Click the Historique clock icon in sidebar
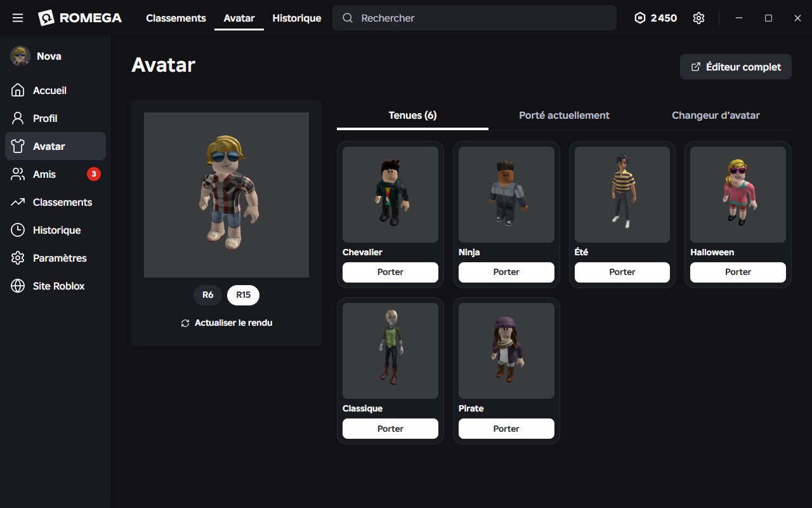This screenshot has width=812, height=508. [x=18, y=230]
